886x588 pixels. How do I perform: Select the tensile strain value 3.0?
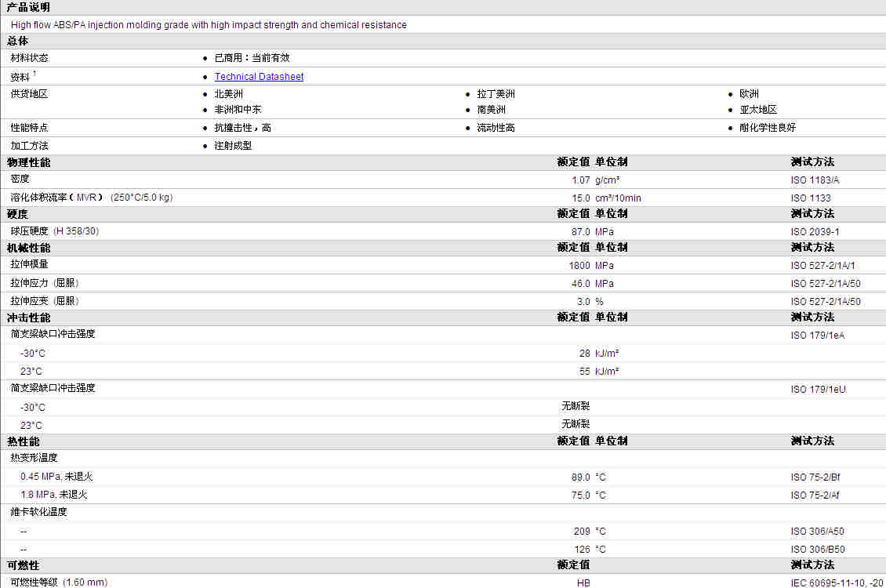click(583, 302)
